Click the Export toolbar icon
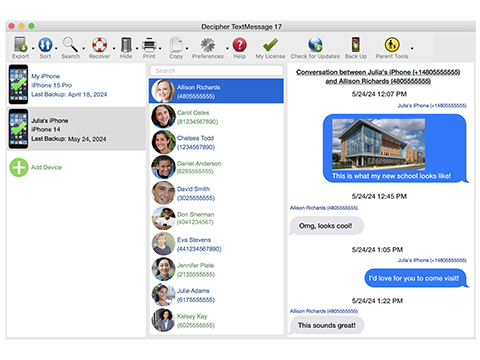The width and height of the screenshot is (480, 360). click(x=20, y=45)
